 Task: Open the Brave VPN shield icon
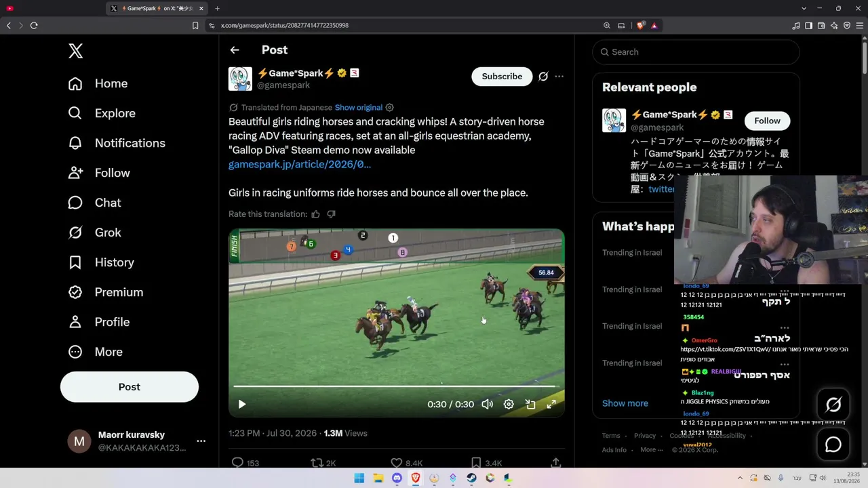[x=846, y=25]
